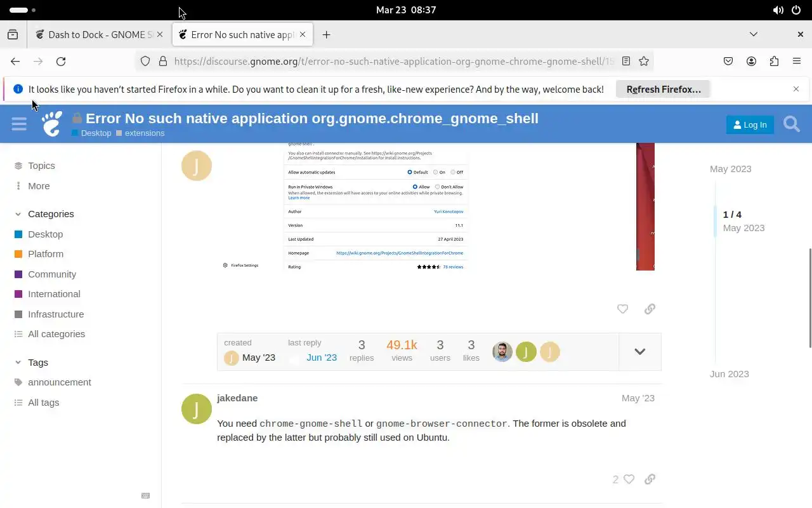Show who liked jakedane's reply, count 2

tap(615, 479)
